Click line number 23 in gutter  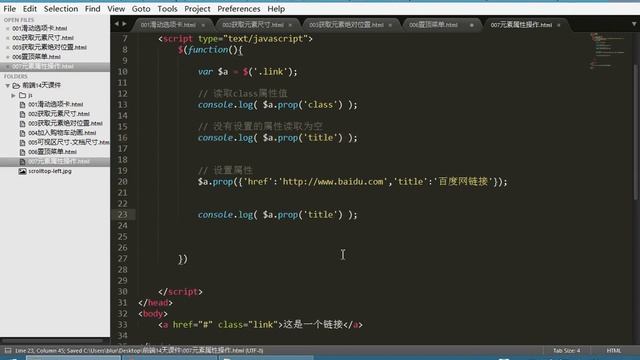tap(122, 215)
